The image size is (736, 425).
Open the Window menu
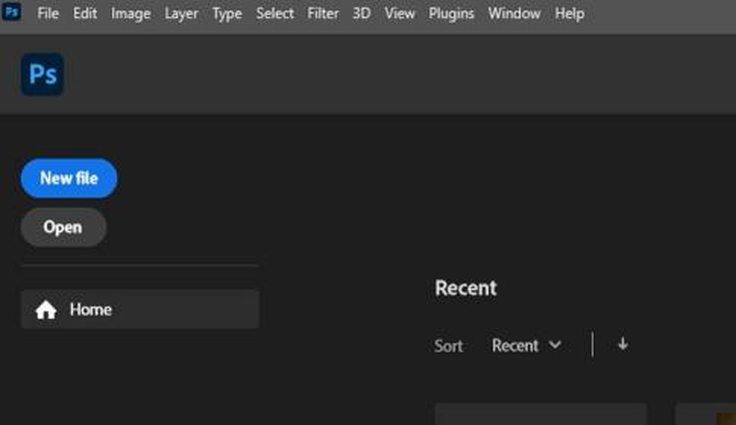(x=514, y=14)
